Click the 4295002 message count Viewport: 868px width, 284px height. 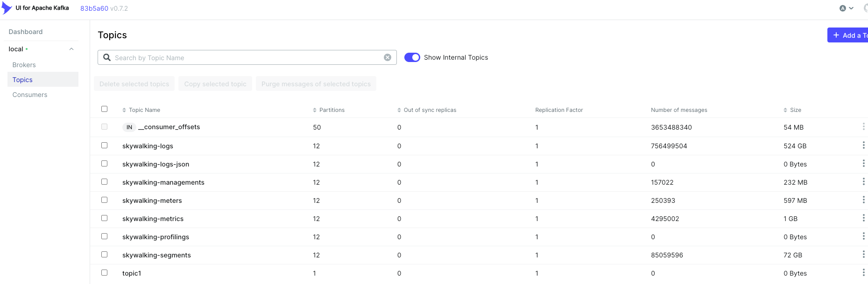(x=665, y=219)
